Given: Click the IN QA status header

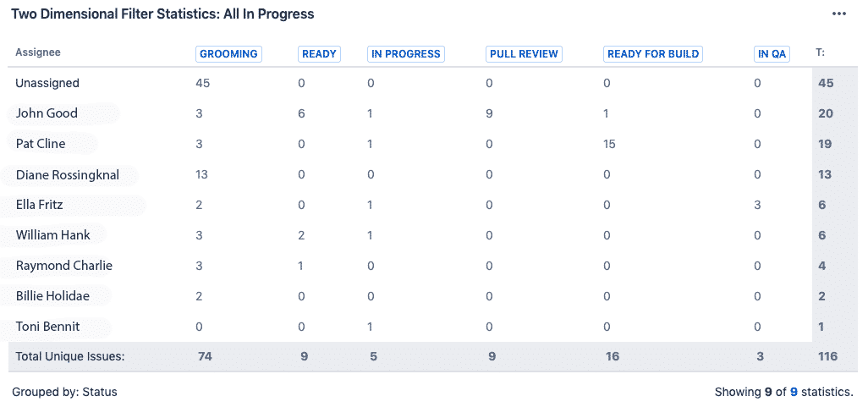Looking at the screenshot, I should click(772, 53).
